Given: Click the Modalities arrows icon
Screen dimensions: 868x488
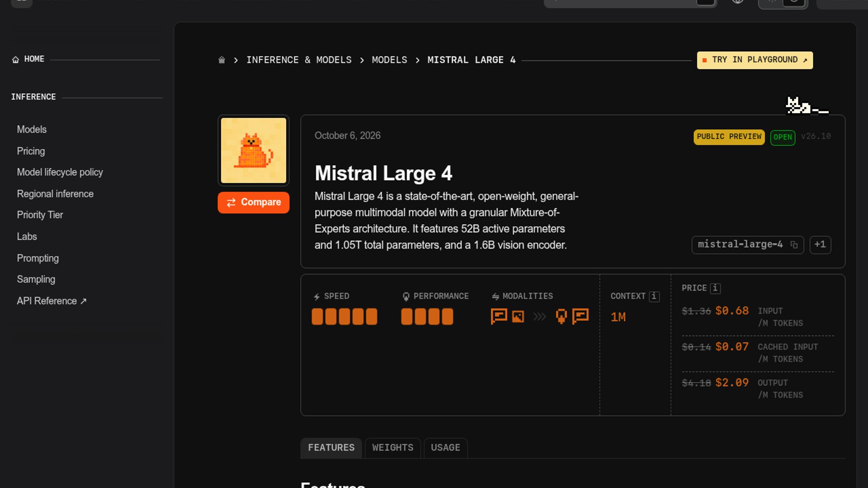Looking at the screenshot, I should point(495,297).
